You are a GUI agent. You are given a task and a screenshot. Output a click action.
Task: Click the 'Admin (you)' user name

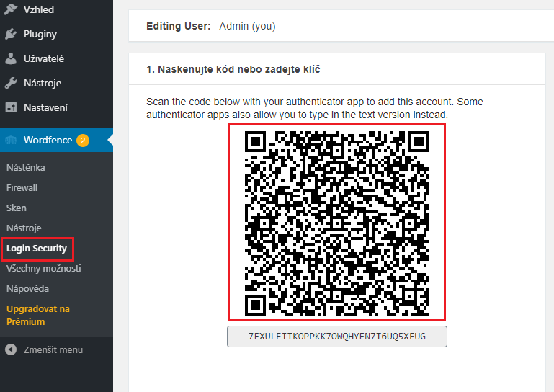click(x=247, y=26)
